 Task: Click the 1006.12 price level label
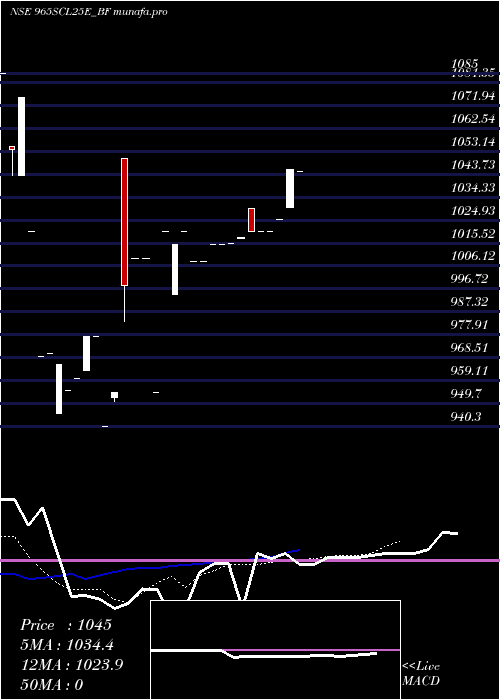473,256
